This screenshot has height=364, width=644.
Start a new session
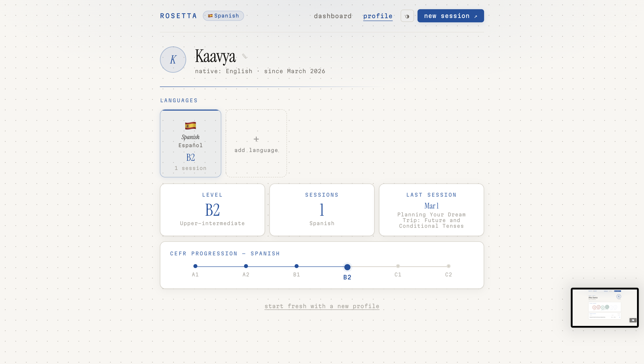click(451, 16)
